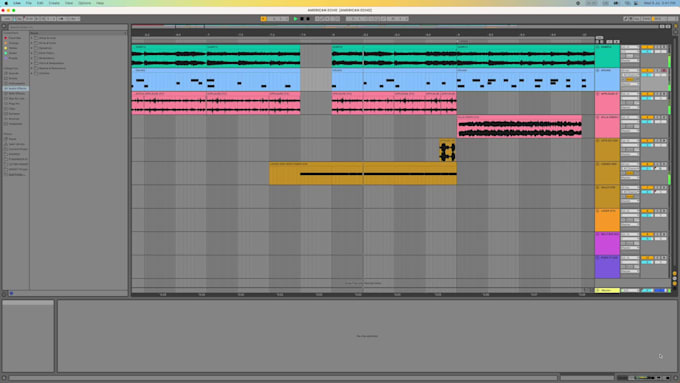The width and height of the screenshot is (680, 383).
Task: Select the Instruments category
Action: tap(16, 83)
